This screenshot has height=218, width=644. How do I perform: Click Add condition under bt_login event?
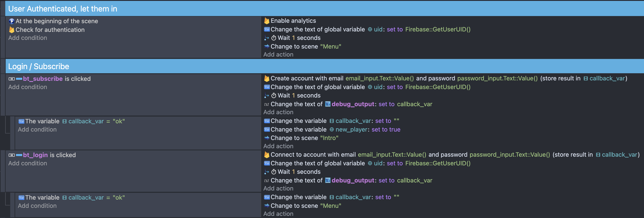coord(28,163)
